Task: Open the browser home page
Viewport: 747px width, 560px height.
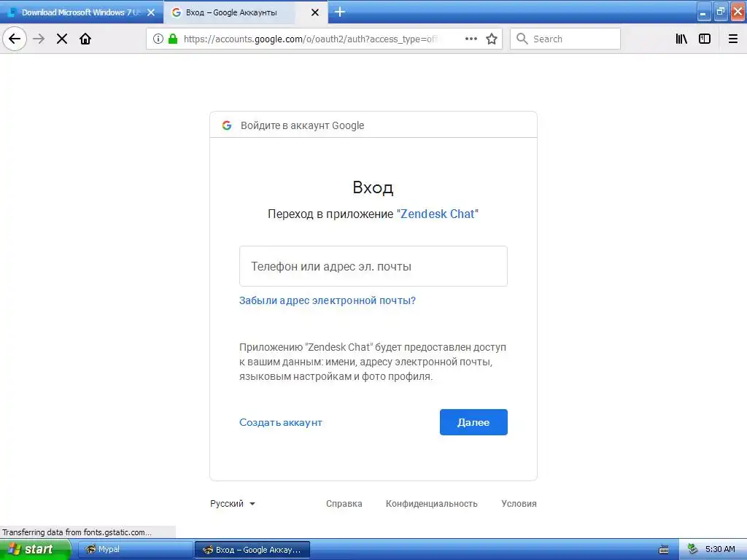Action: (85, 39)
